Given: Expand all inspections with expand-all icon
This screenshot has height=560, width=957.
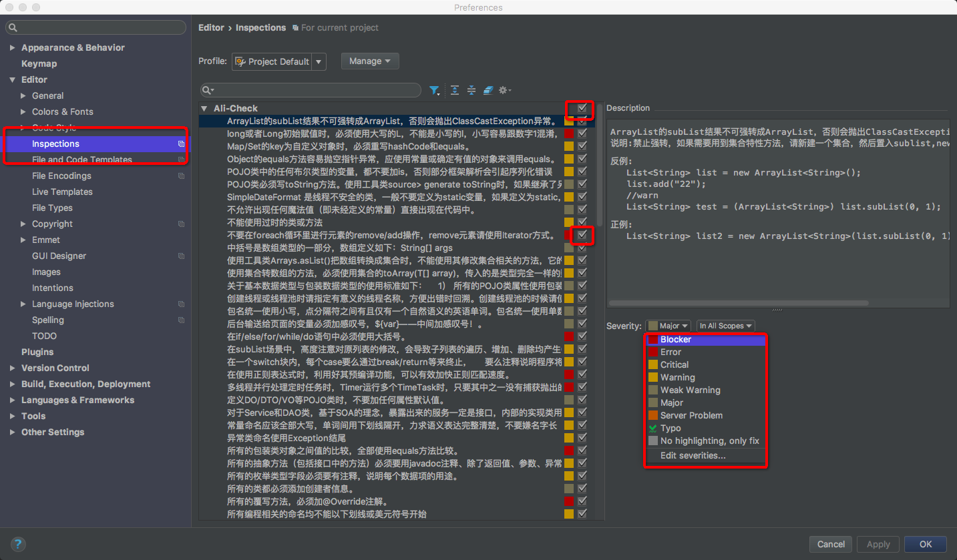Looking at the screenshot, I should (x=453, y=90).
